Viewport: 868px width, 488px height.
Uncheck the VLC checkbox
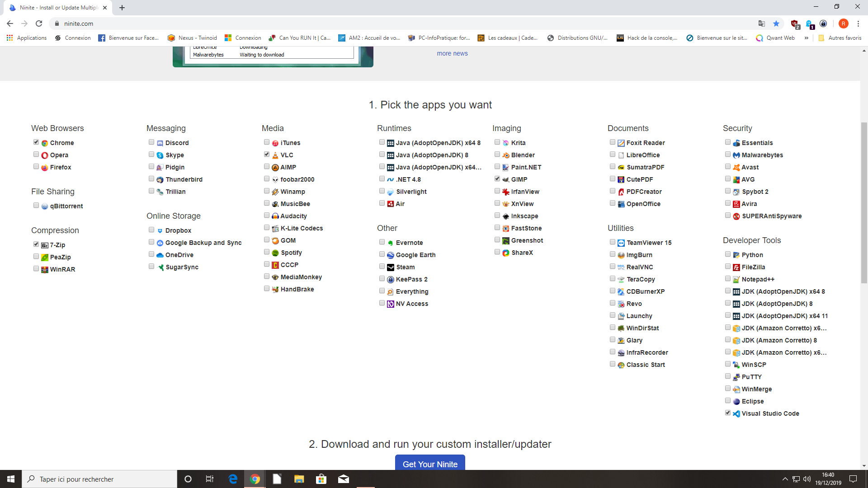point(267,155)
